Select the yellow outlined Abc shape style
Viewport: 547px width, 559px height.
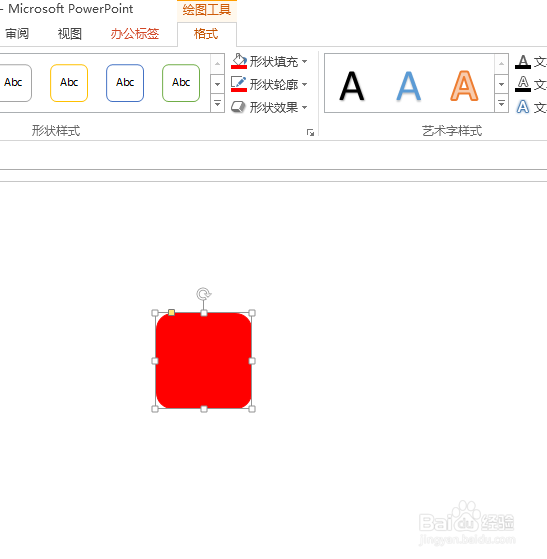(69, 83)
